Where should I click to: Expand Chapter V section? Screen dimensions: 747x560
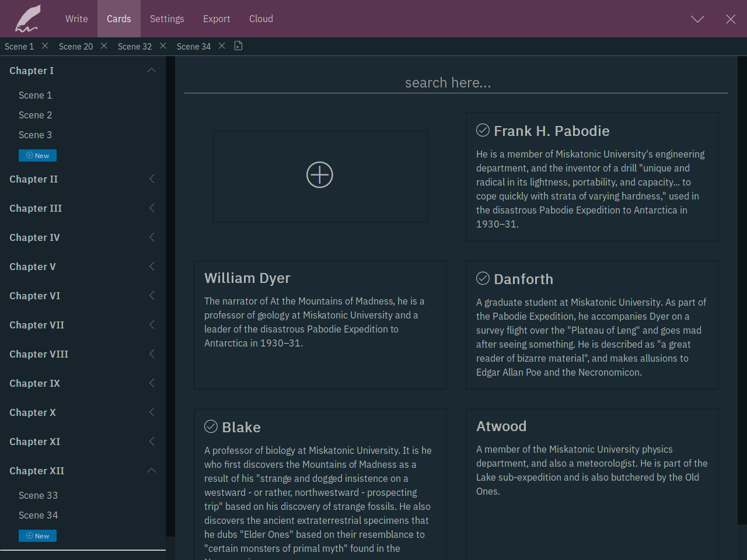(152, 267)
